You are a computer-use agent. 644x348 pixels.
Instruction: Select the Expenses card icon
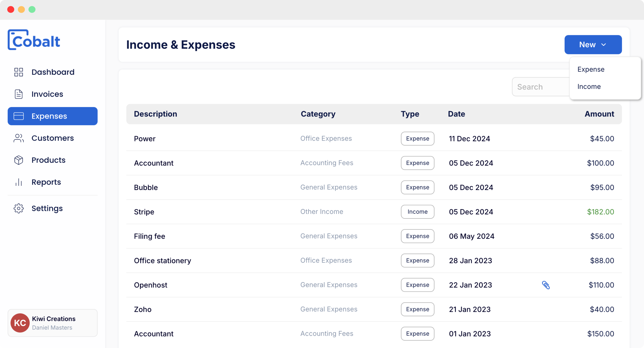(18, 116)
